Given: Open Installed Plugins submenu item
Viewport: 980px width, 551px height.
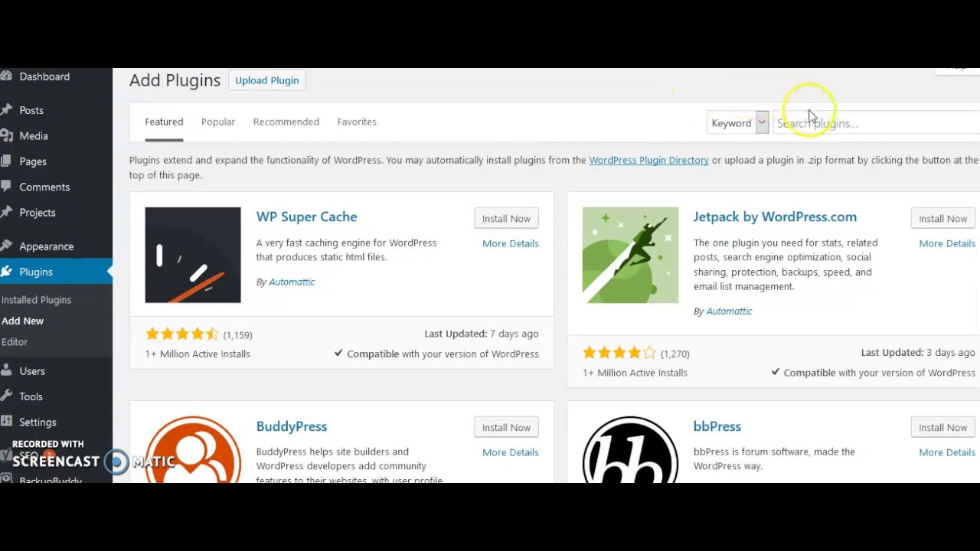Looking at the screenshot, I should pyautogui.click(x=36, y=300).
